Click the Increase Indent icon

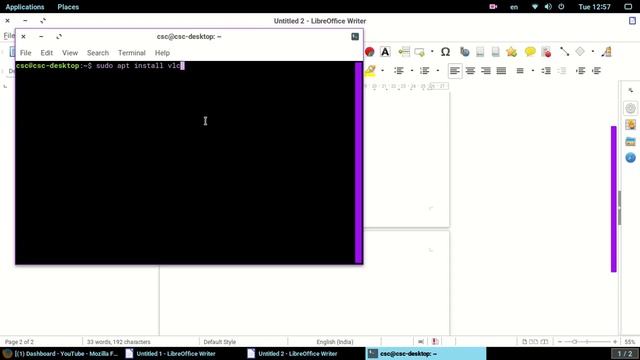[x=580, y=71]
